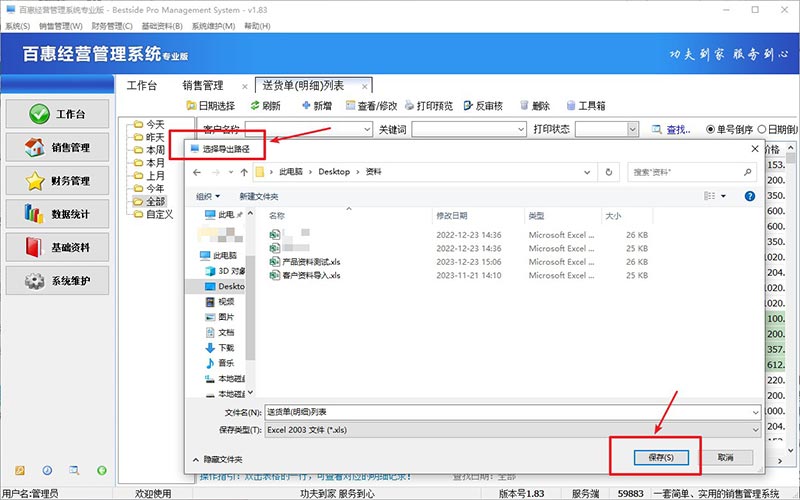
Task: Select 文档 in dialog navigation pane
Action: (226, 333)
